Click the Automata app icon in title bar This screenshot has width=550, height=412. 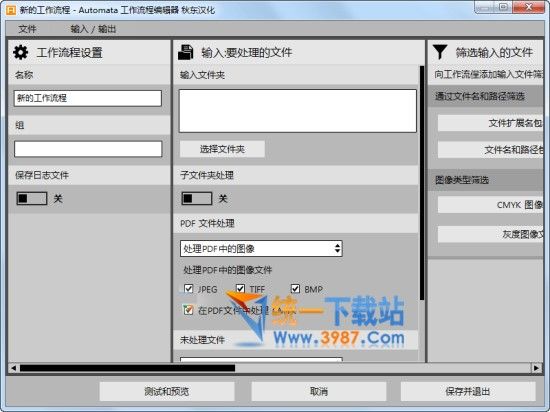[x=11, y=10]
